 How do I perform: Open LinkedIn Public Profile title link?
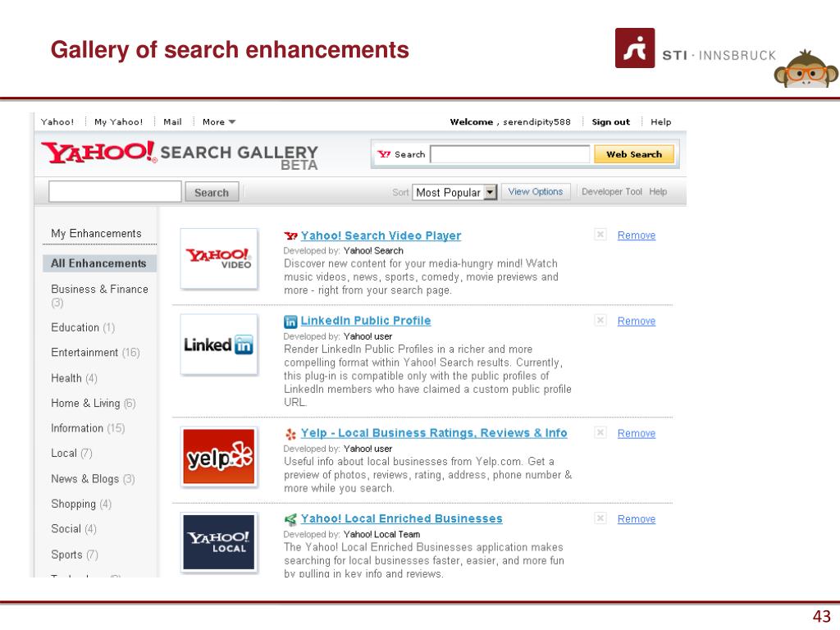point(366,321)
